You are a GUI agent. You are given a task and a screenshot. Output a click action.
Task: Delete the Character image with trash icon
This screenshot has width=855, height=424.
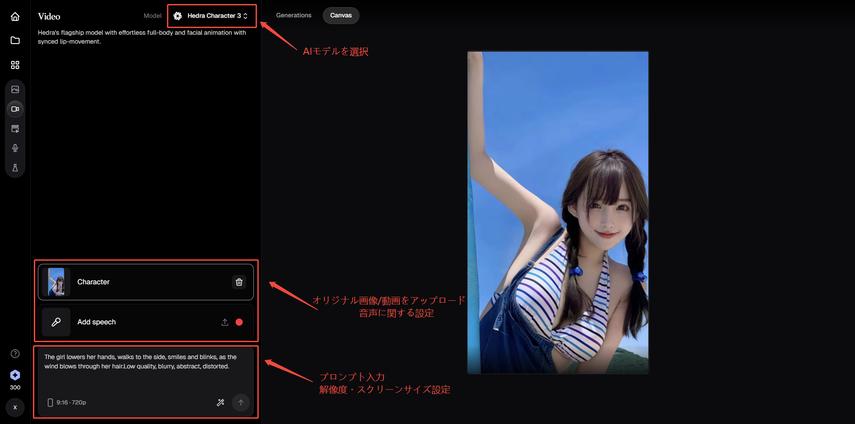click(x=239, y=282)
